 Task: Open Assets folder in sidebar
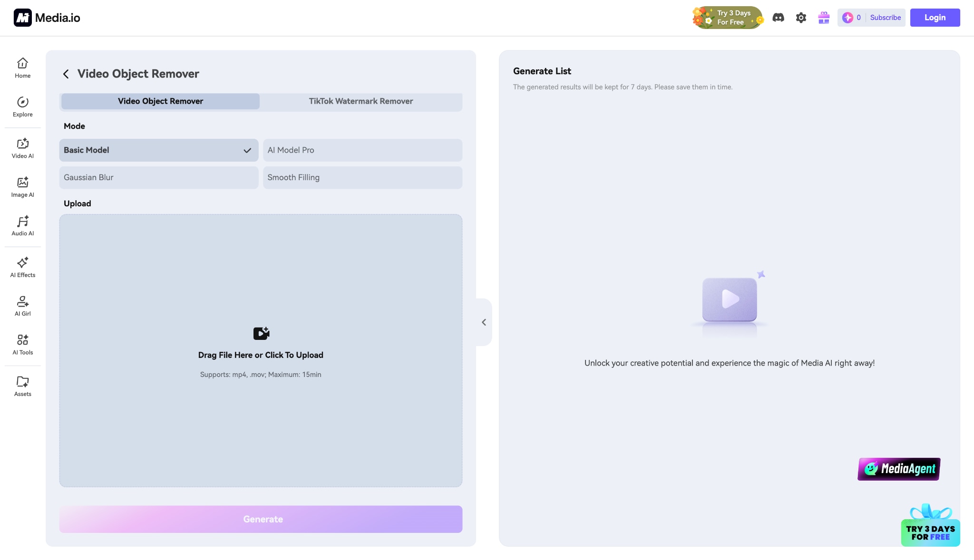(x=22, y=386)
